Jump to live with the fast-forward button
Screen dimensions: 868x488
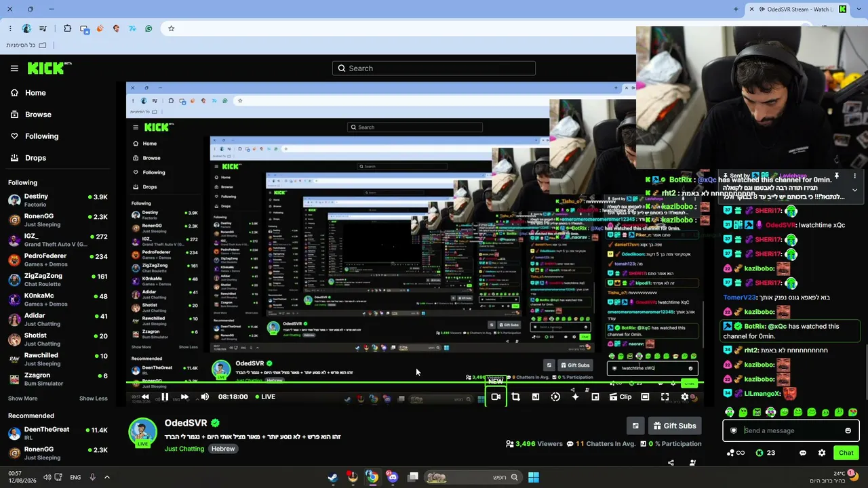184,397
